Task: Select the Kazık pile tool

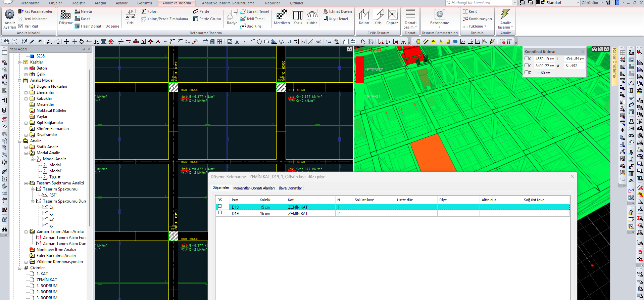Action: point(298,17)
